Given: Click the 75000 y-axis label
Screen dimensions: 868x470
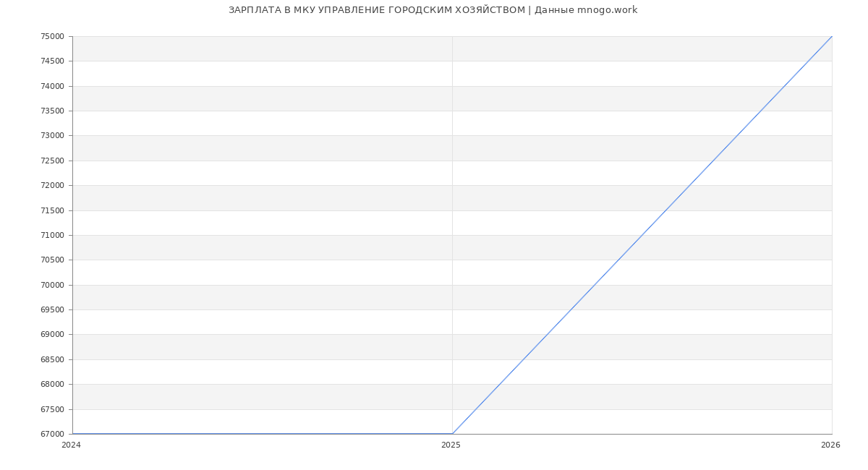Looking at the screenshot, I should pos(52,36).
